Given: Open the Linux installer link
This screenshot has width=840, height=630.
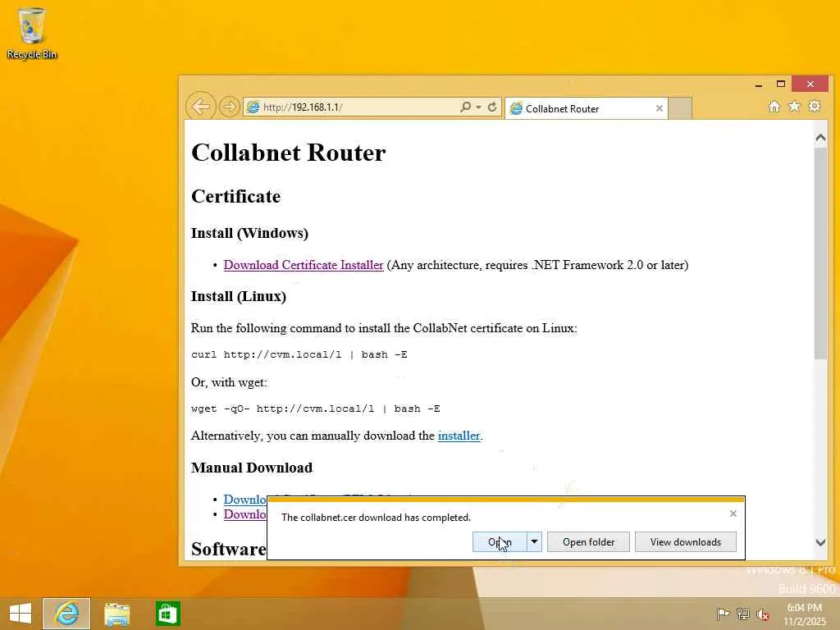Looking at the screenshot, I should [459, 436].
